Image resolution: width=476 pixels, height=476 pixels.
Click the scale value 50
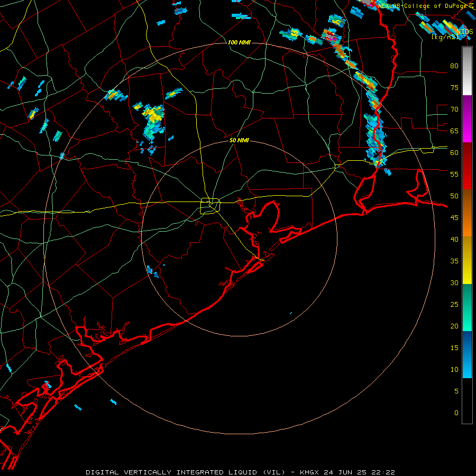454,196
